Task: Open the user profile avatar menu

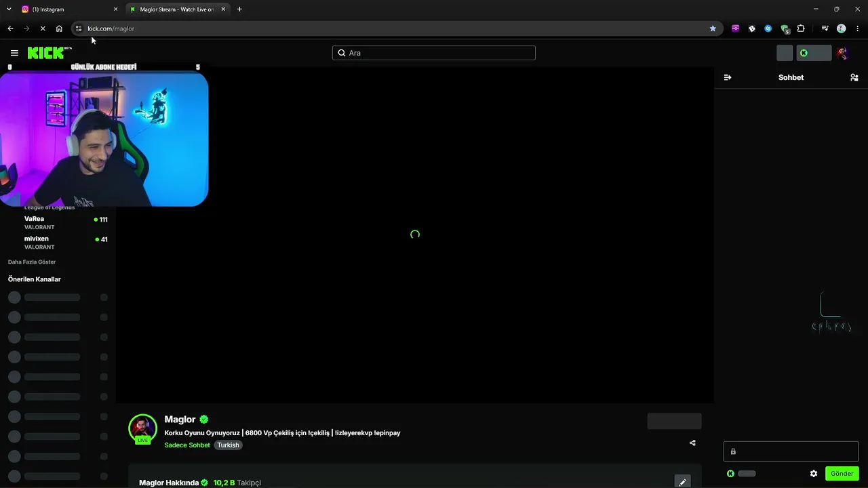Action: click(x=842, y=53)
